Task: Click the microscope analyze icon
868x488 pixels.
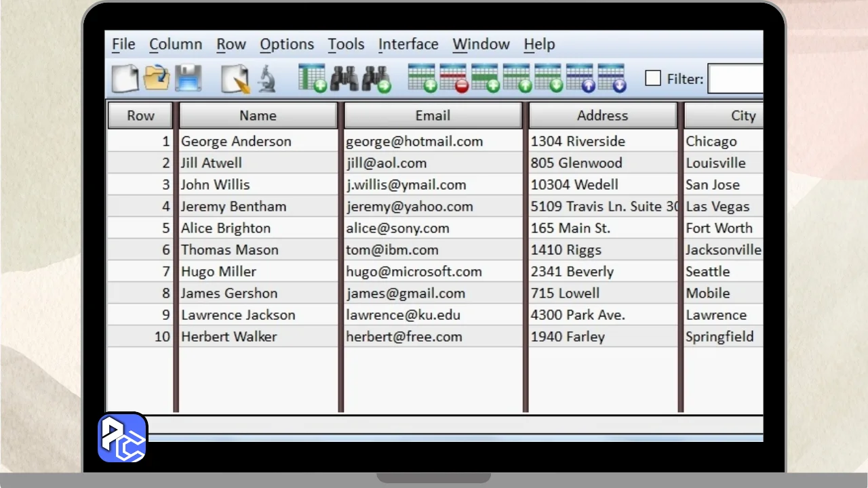Action: click(x=267, y=79)
